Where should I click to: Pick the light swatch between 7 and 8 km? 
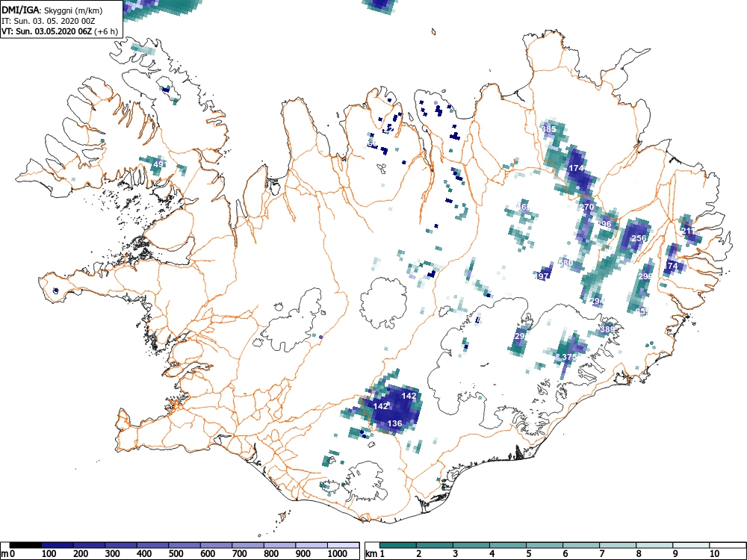click(x=618, y=545)
